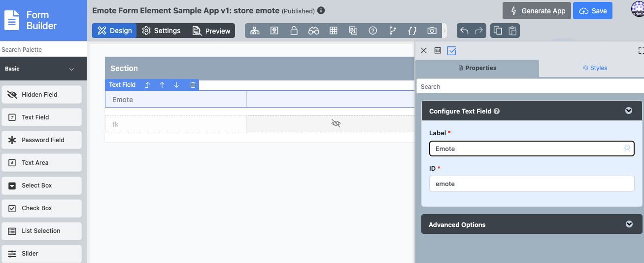Click the copy element icon
Viewport: 644px width, 263px height.
(498, 31)
